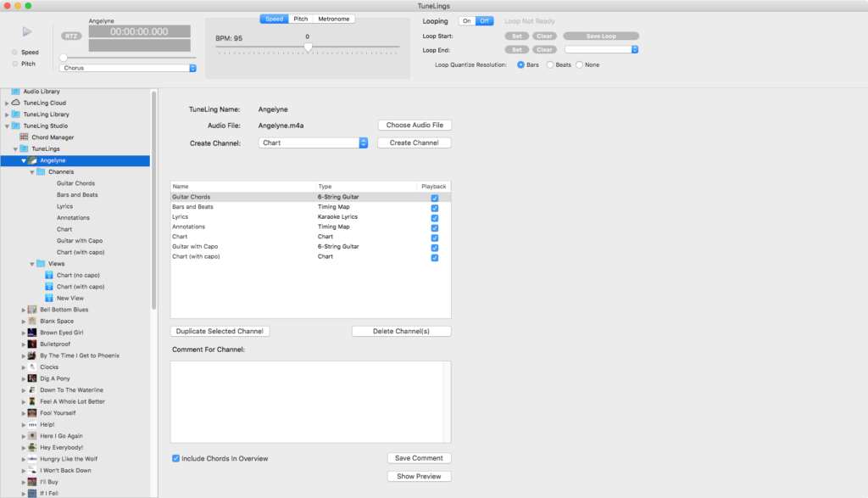The image size is (868, 498).
Task: Select the Pitch radio button under play
Action: (x=15, y=64)
